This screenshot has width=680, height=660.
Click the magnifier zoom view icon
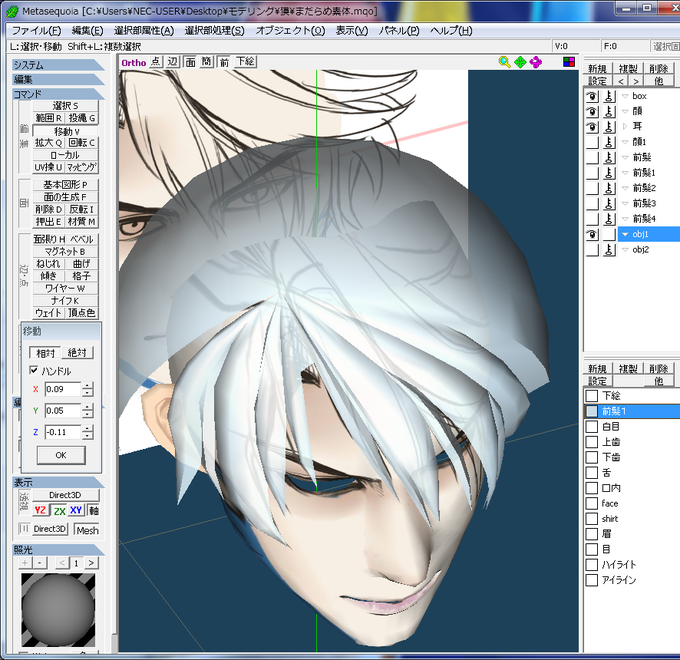[504, 62]
